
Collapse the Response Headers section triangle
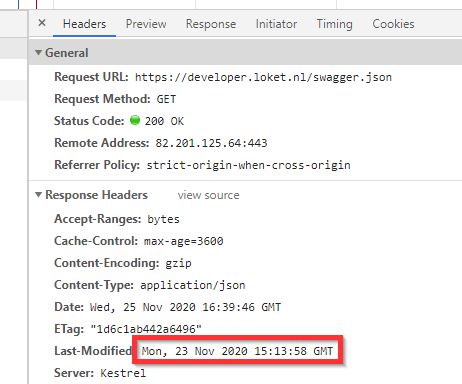point(39,195)
